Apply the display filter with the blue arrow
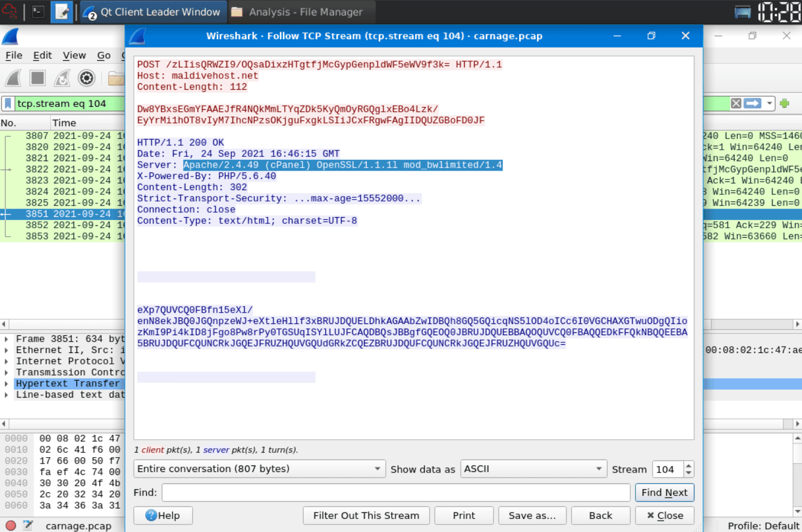 [753, 103]
